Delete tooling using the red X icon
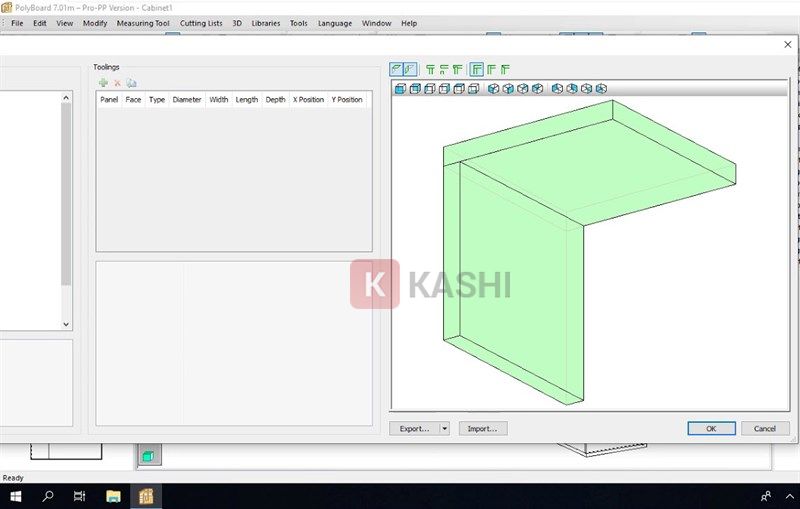 [x=117, y=83]
